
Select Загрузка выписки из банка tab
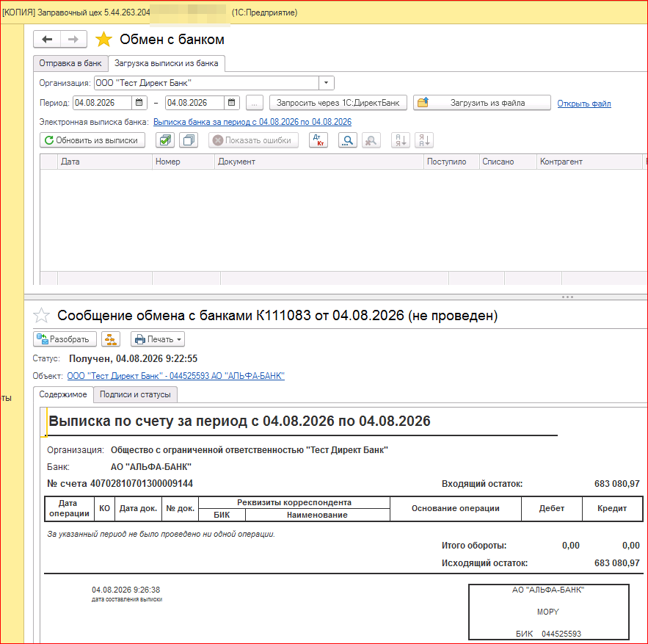coord(166,63)
